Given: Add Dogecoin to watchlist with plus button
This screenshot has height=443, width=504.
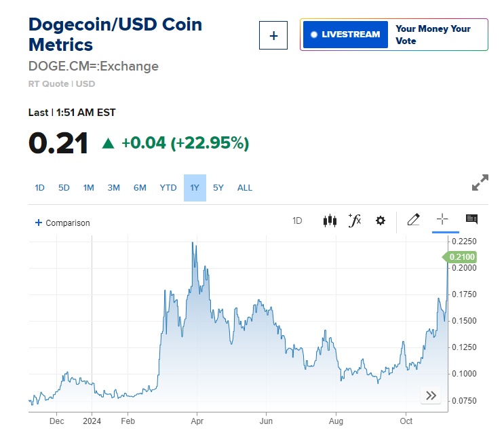Looking at the screenshot, I should (x=273, y=35).
